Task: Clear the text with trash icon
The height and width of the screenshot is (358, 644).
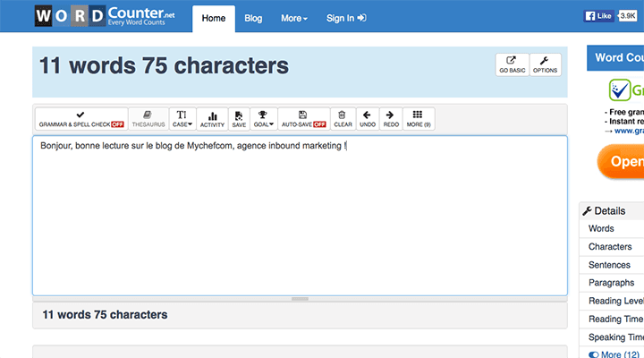Action: coord(343,119)
